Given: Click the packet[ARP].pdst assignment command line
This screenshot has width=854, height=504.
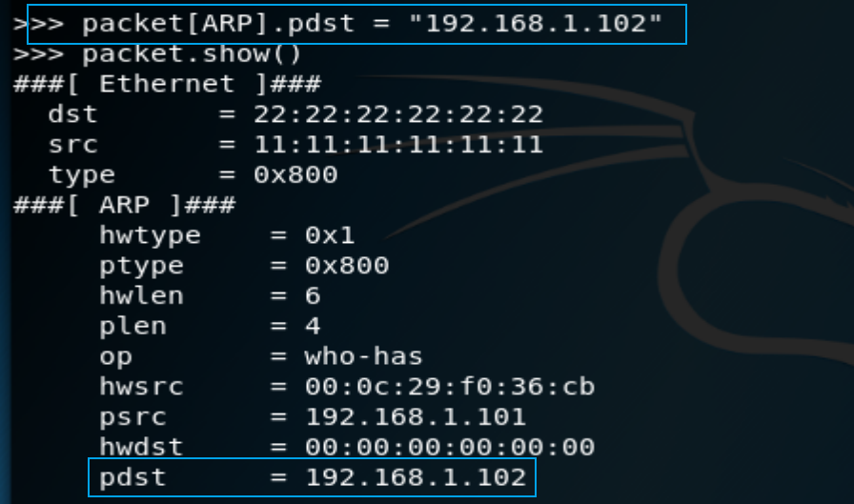Looking at the screenshot, I should pos(337,24).
